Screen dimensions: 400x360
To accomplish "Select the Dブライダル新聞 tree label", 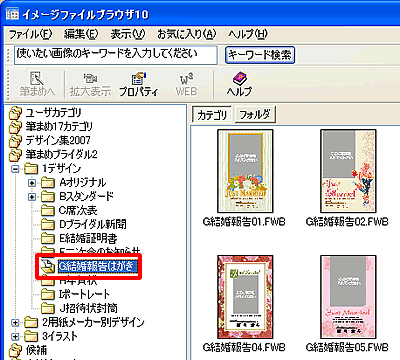I will [x=93, y=225].
